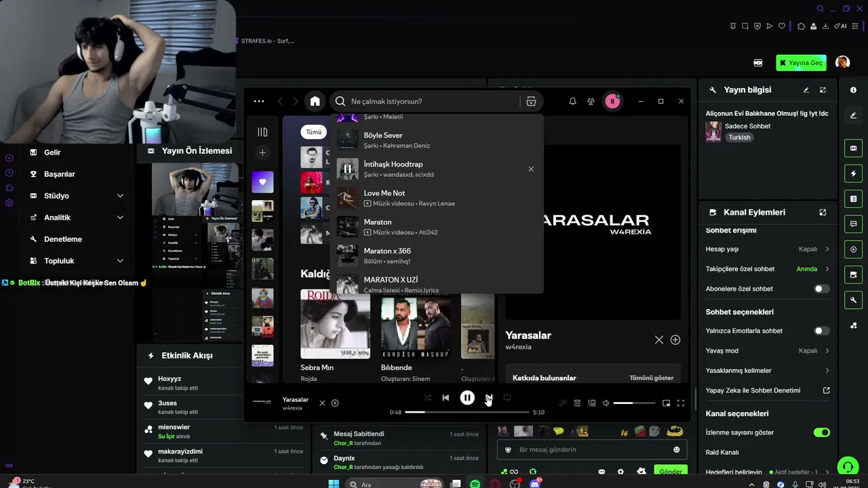Skip to the previous track in Spotify
This screenshot has height=488, width=868.
tap(446, 398)
